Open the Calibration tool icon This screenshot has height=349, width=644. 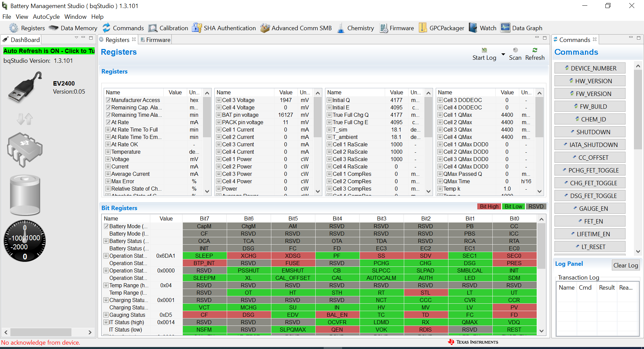tap(153, 28)
